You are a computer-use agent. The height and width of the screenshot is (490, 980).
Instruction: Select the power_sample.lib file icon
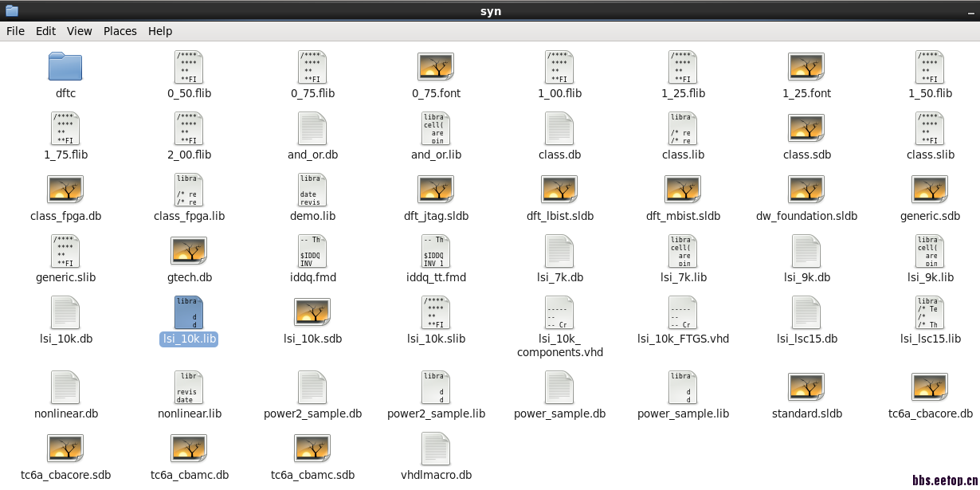pyautogui.click(x=683, y=387)
